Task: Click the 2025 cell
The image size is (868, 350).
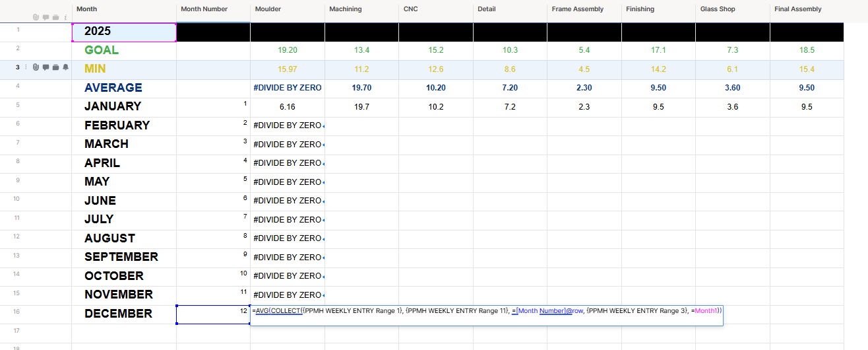Action: coord(124,32)
